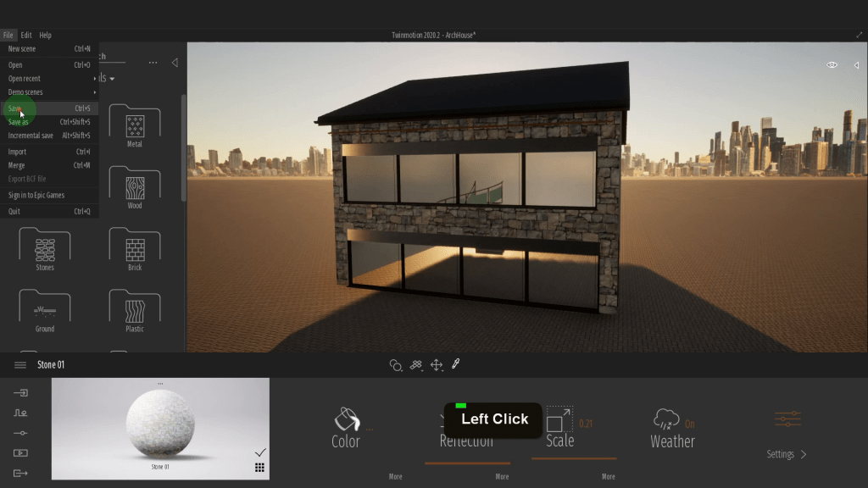Click More under the Scale setting
Image resolution: width=868 pixels, height=488 pixels.
[608, 477]
